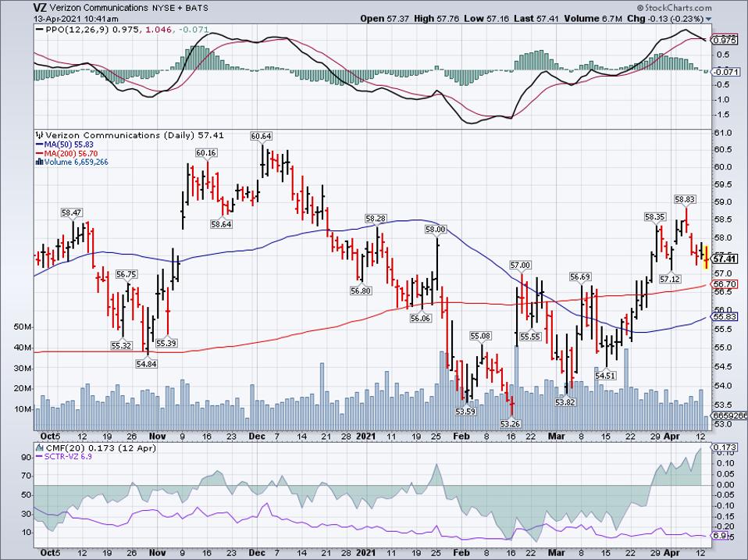
Task: Click the Open 57.37 value
Action: point(385,19)
